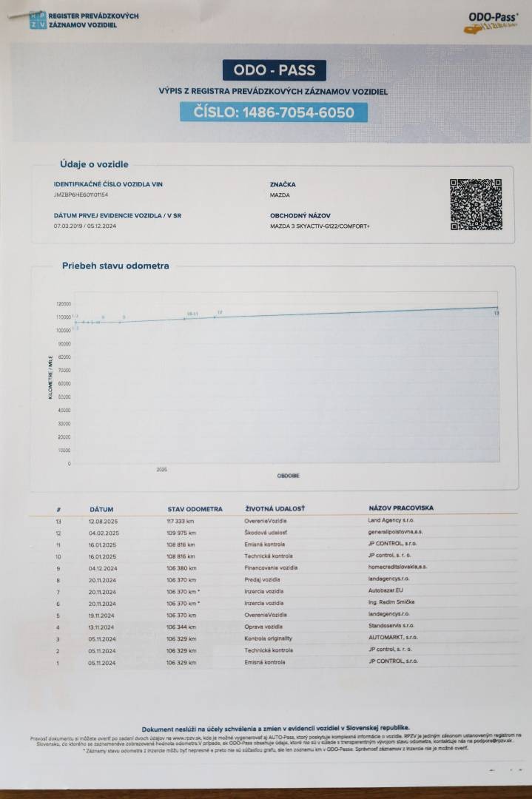
Task: Click the date 04.02.2025
Action: tap(104, 533)
